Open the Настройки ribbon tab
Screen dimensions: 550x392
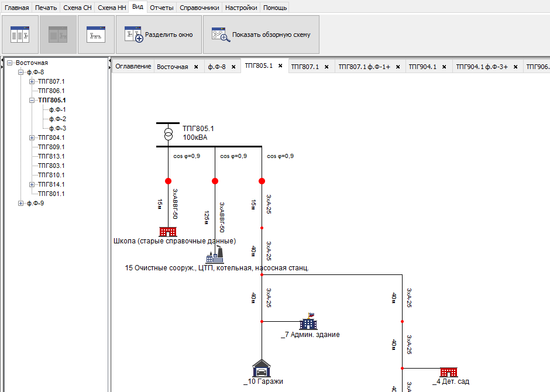[241, 8]
